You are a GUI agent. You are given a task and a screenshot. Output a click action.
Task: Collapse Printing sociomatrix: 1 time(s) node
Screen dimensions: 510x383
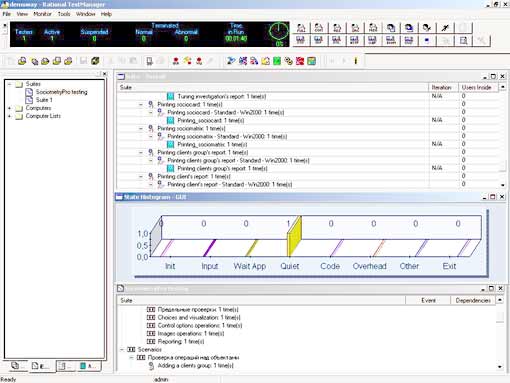point(141,128)
